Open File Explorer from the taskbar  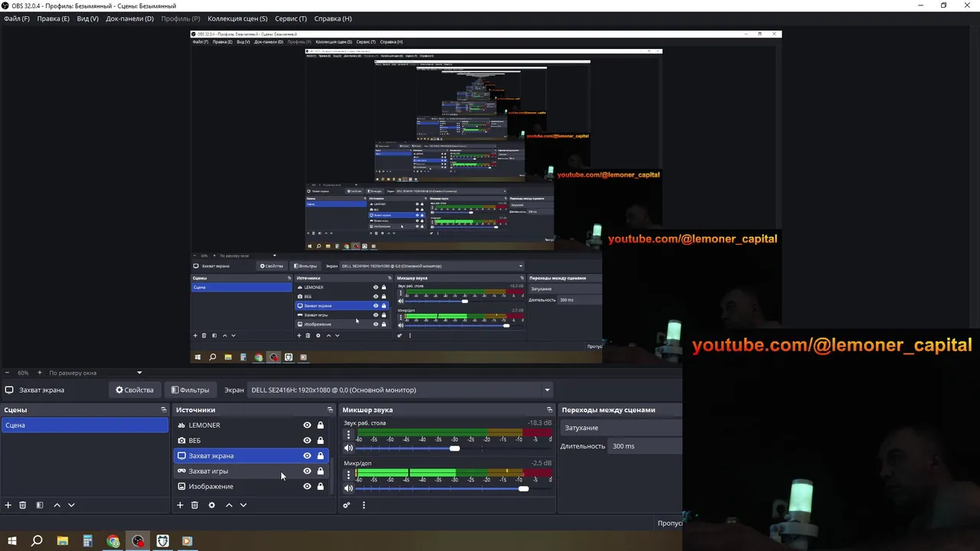[63, 541]
